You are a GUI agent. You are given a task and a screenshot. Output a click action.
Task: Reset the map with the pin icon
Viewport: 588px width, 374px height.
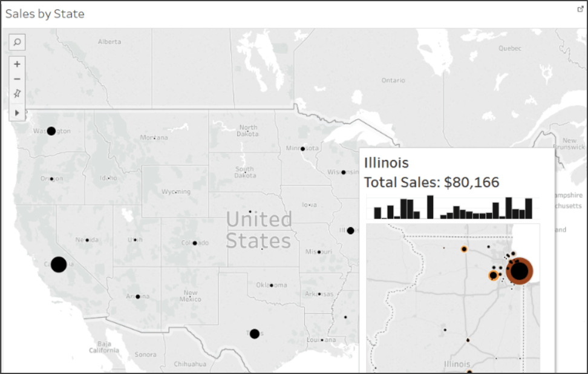point(17,94)
